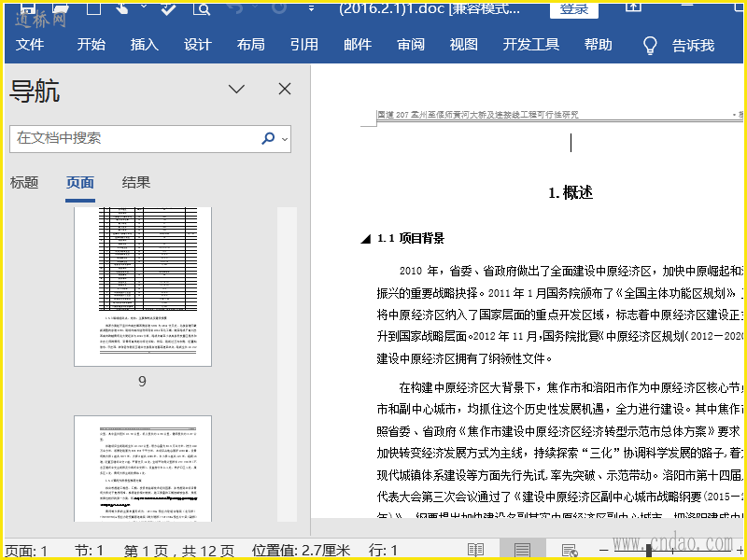Click the Redo icon in title bar
The image size is (747, 560).
pos(278,7)
